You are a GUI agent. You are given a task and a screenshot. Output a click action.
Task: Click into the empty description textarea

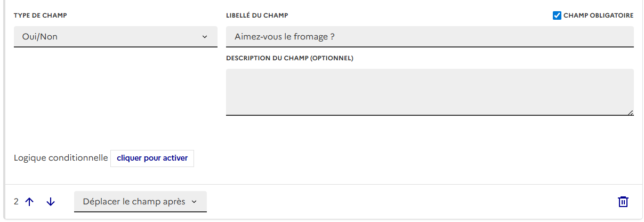429,91
